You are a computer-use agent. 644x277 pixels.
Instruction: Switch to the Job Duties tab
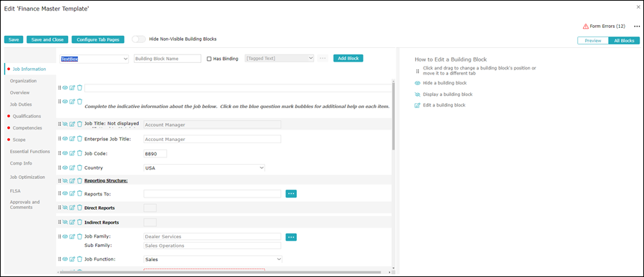pyautogui.click(x=21, y=105)
